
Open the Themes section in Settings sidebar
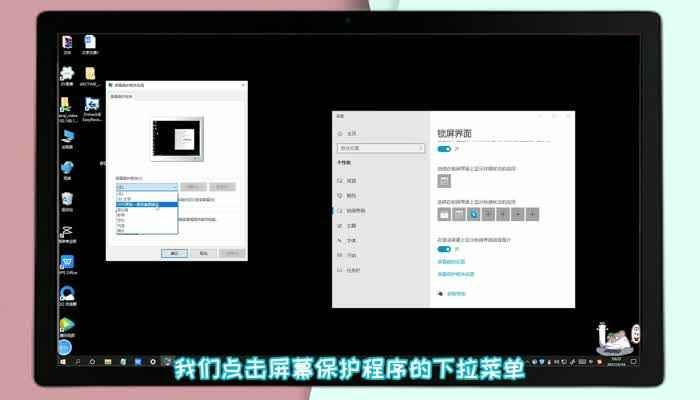pyautogui.click(x=339, y=226)
